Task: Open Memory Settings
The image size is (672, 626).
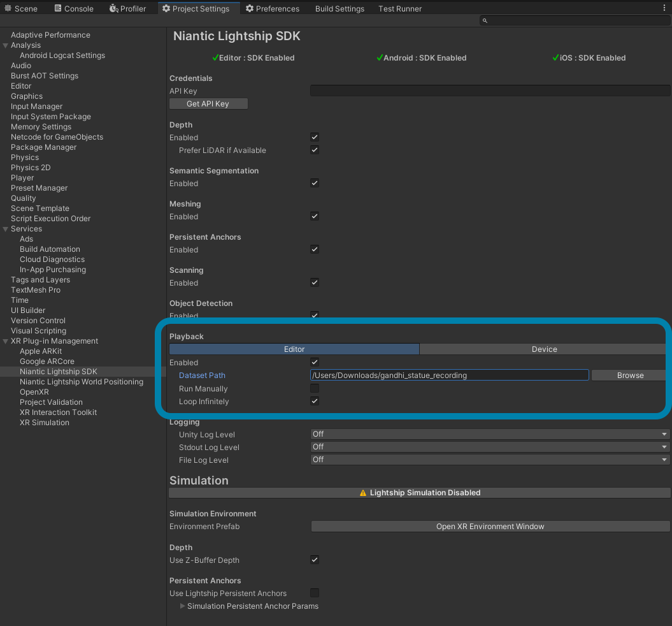Action: coord(41,127)
